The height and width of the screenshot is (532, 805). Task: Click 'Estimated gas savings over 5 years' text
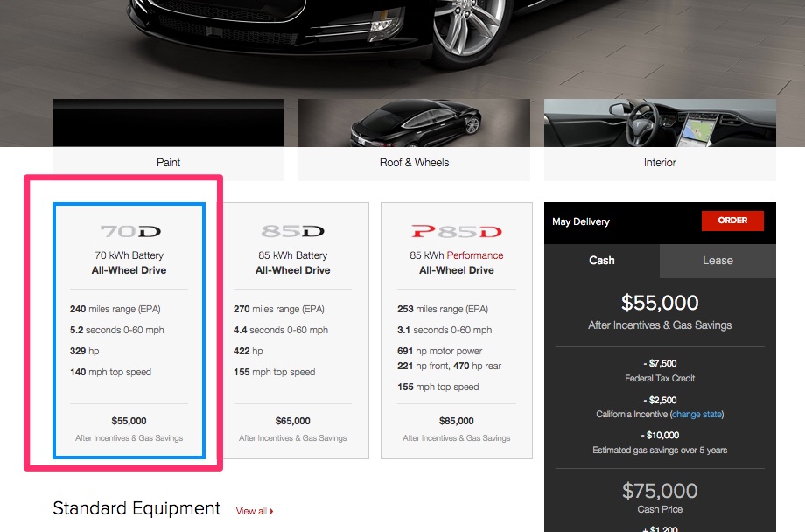660,451
